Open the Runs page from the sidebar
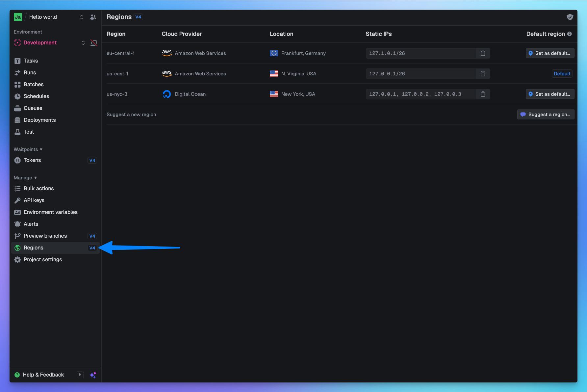Image resolution: width=587 pixels, height=392 pixels. [x=55, y=73]
